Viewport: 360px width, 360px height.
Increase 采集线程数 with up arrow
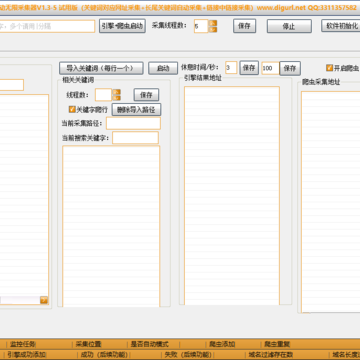[x=213, y=23]
